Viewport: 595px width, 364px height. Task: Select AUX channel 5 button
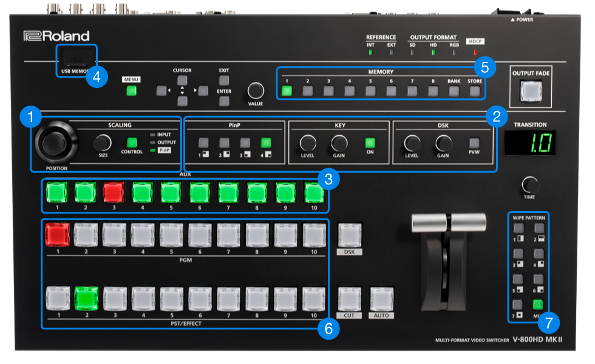pyautogui.click(x=171, y=192)
